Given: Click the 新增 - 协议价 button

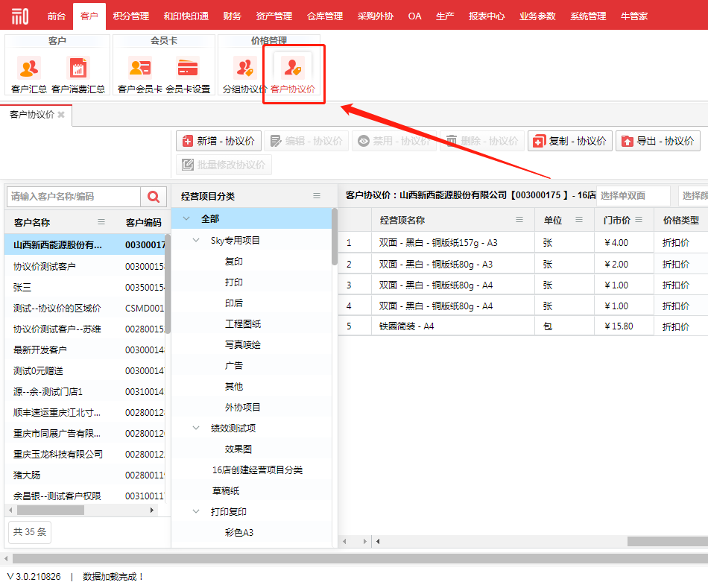Looking at the screenshot, I should (218, 141).
